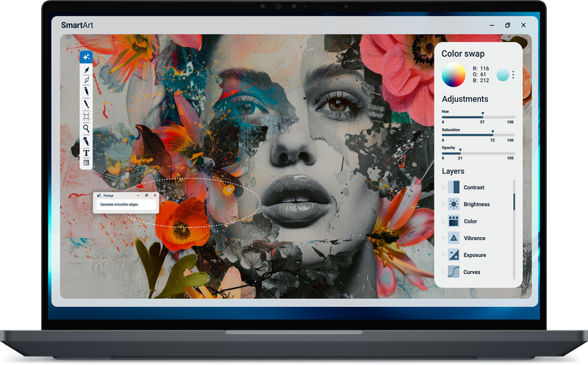
Task: Toggle the Contrast layer radio circle
Action: [x=443, y=187]
